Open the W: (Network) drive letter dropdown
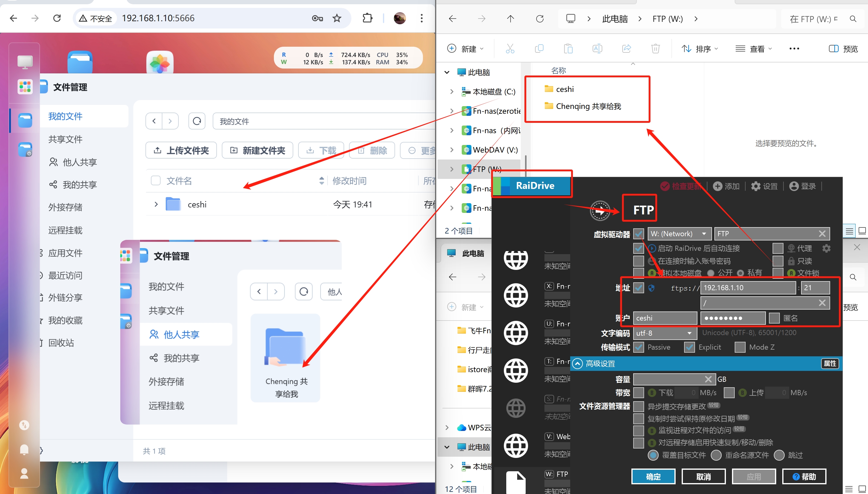Viewport: 868px width, 494px height. pos(680,234)
